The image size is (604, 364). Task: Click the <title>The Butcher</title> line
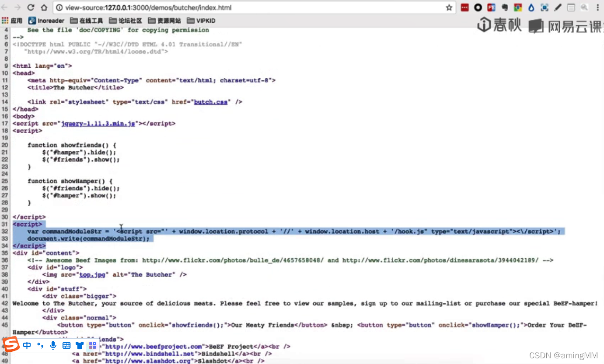(x=76, y=87)
